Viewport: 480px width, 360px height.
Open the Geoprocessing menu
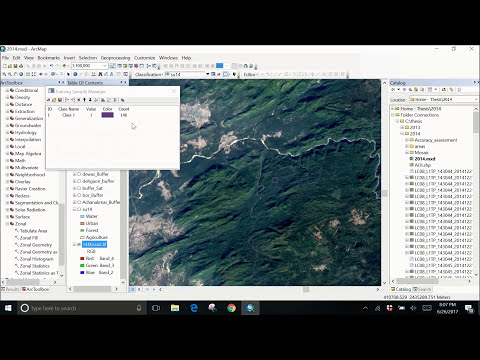115,58
